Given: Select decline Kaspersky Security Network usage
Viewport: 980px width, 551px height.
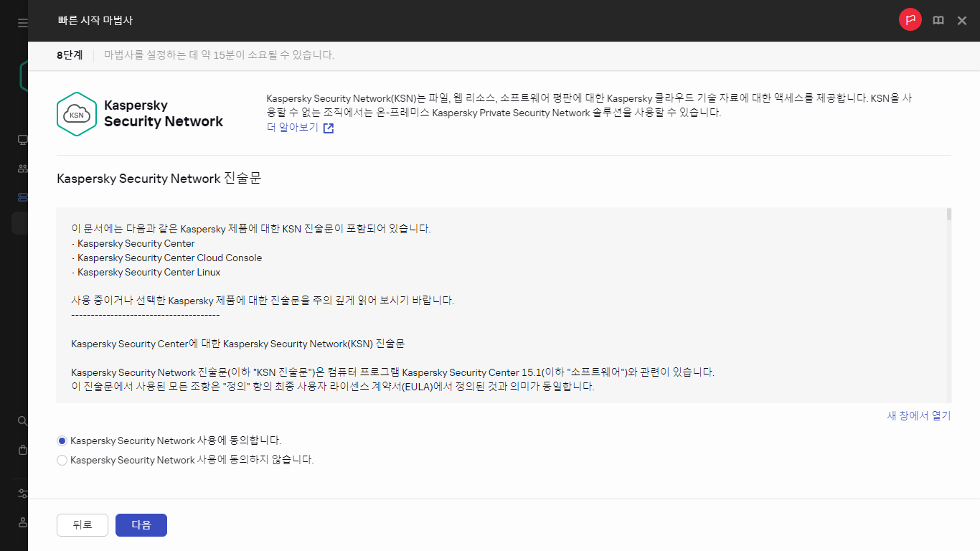Looking at the screenshot, I should pos(62,460).
